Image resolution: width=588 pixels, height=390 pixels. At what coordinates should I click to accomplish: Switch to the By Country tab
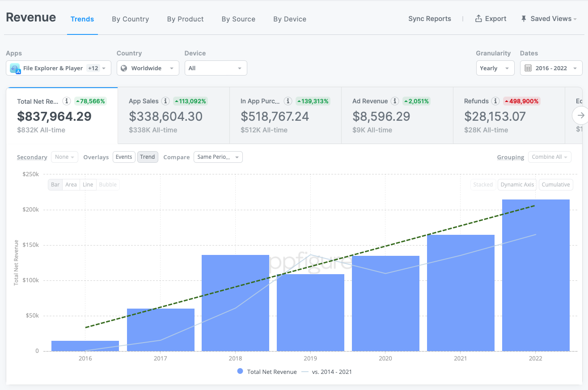pyautogui.click(x=130, y=19)
